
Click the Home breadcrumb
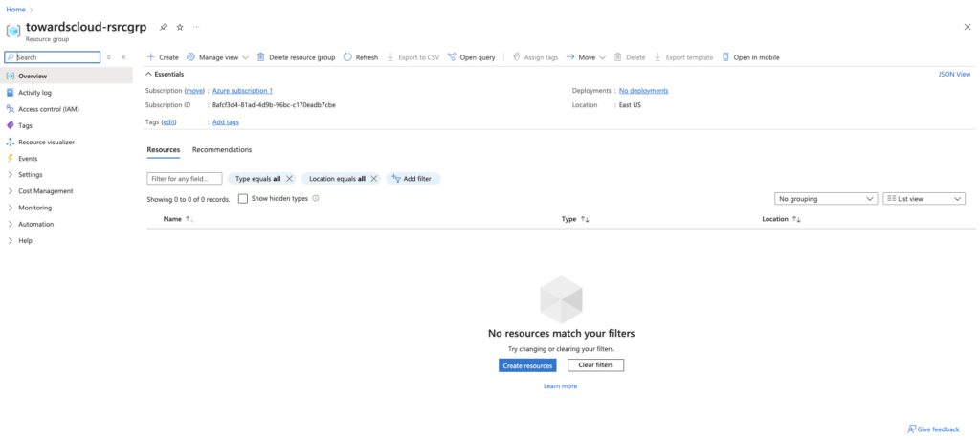[x=15, y=10]
